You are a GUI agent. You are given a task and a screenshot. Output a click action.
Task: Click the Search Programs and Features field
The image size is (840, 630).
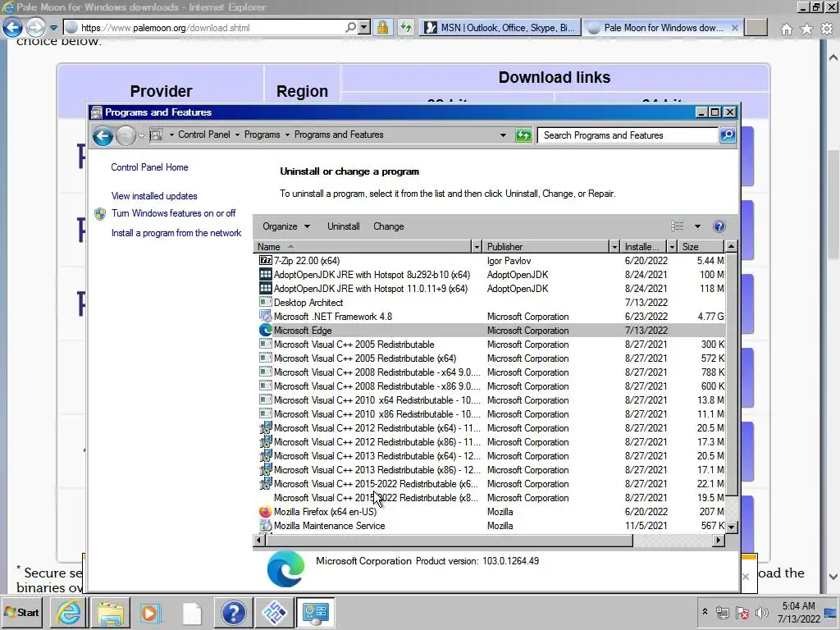click(628, 135)
